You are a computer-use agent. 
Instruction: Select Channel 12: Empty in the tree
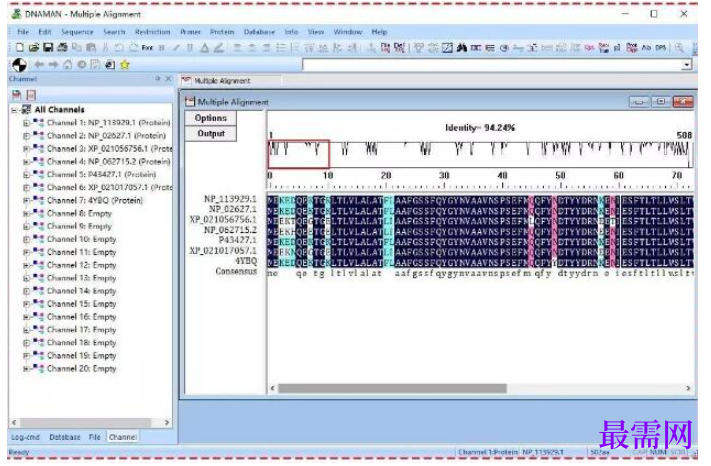[82, 265]
